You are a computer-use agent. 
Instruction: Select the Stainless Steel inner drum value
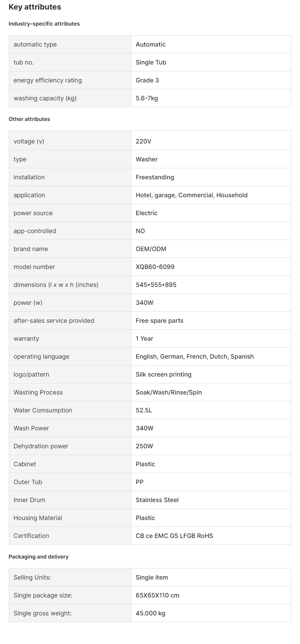tap(157, 500)
